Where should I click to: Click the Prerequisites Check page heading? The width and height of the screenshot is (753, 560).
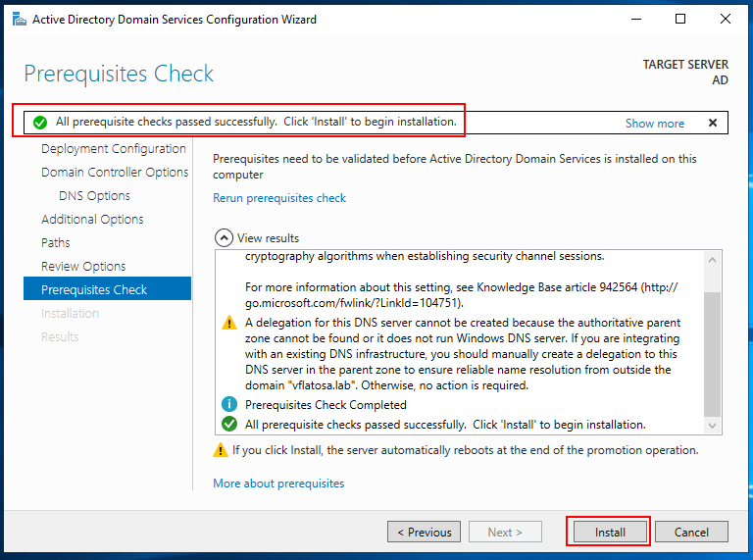tap(119, 74)
